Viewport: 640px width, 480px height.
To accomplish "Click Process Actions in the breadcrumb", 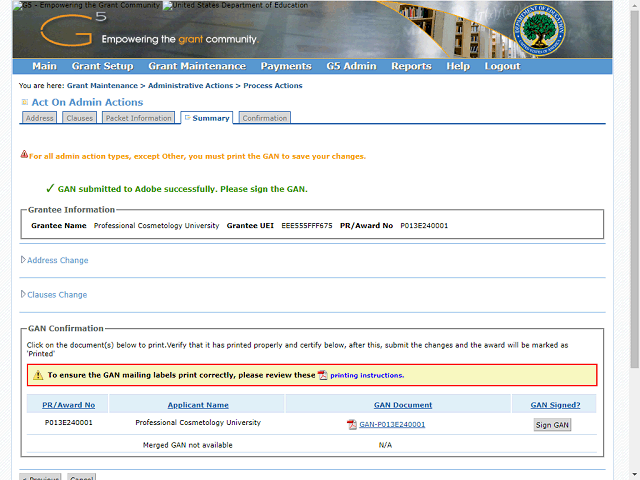I will (x=273, y=85).
